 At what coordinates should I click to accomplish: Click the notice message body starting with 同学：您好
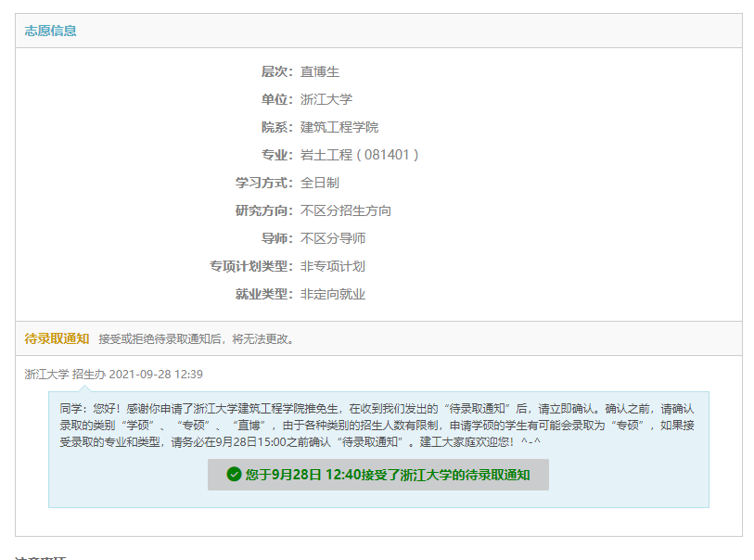click(x=377, y=425)
